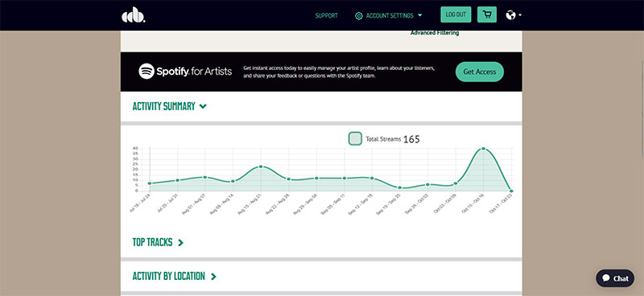Select the Sep 12 - Sep 18 data point
The width and height of the screenshot is (644, 296).
point(372,179)
